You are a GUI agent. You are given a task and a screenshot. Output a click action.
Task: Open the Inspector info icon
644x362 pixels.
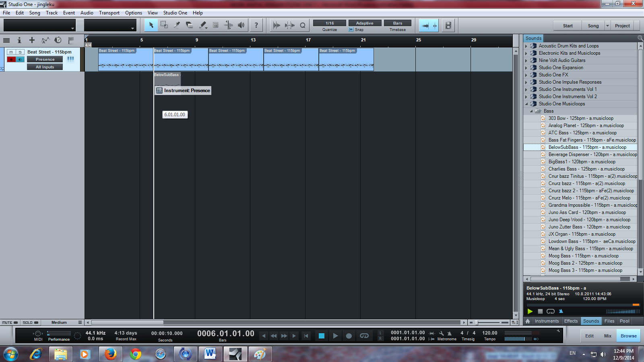click(19, 40)
